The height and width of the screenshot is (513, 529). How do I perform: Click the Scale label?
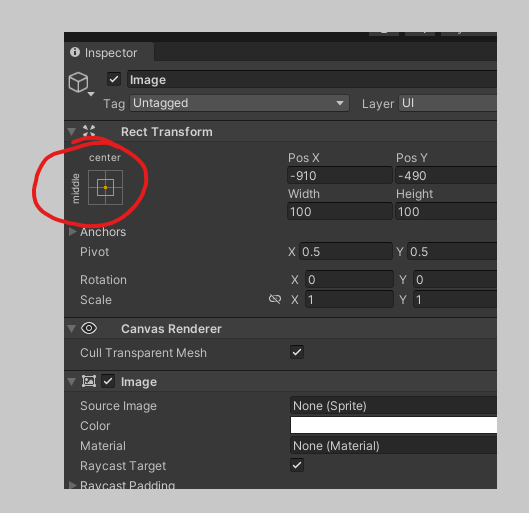coord(96,300)
